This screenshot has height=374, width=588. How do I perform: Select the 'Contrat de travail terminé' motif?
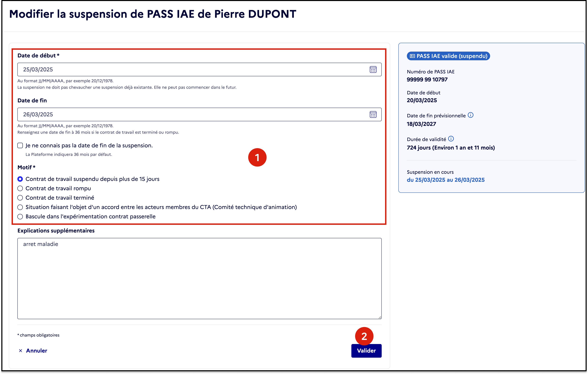(x=20, y=198)
